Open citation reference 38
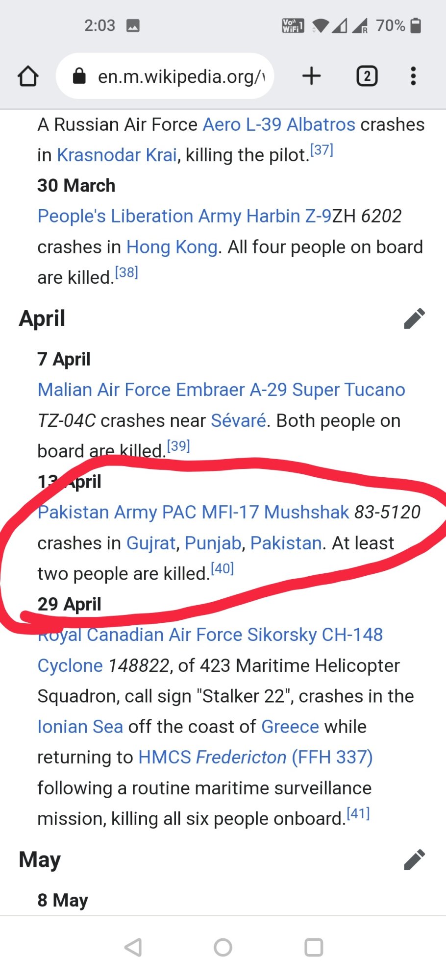The width and height of the screenshot is (446, 980). (x=126, y=272)
